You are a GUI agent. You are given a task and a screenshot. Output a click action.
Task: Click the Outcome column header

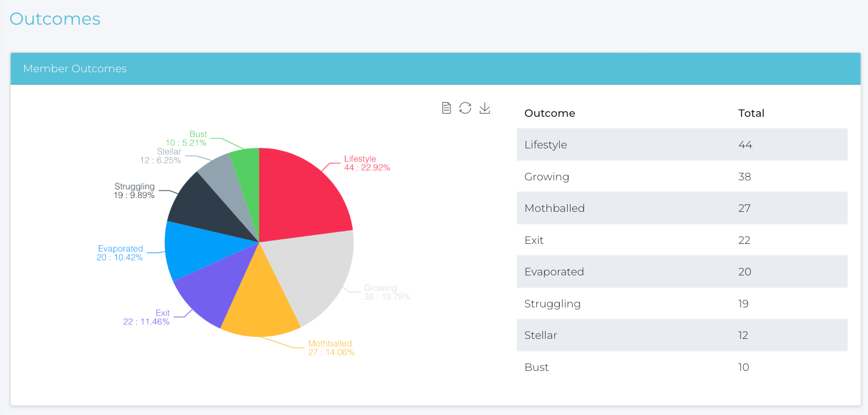(x=550, y=113)
